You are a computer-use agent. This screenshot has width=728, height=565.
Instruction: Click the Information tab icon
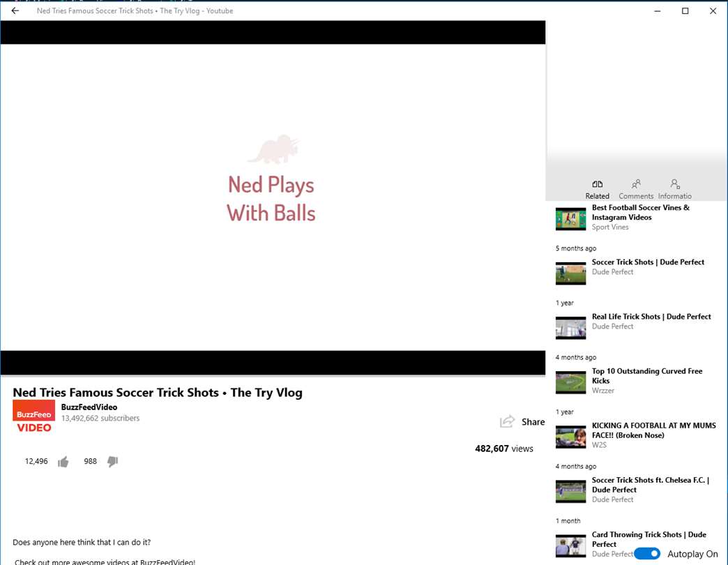point(675,184)
